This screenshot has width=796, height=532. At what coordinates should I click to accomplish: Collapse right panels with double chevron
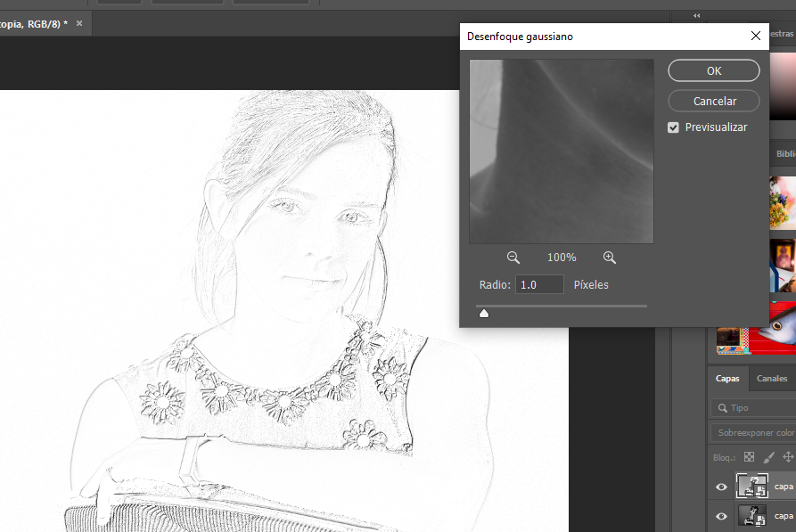click(x=696, y=15)
